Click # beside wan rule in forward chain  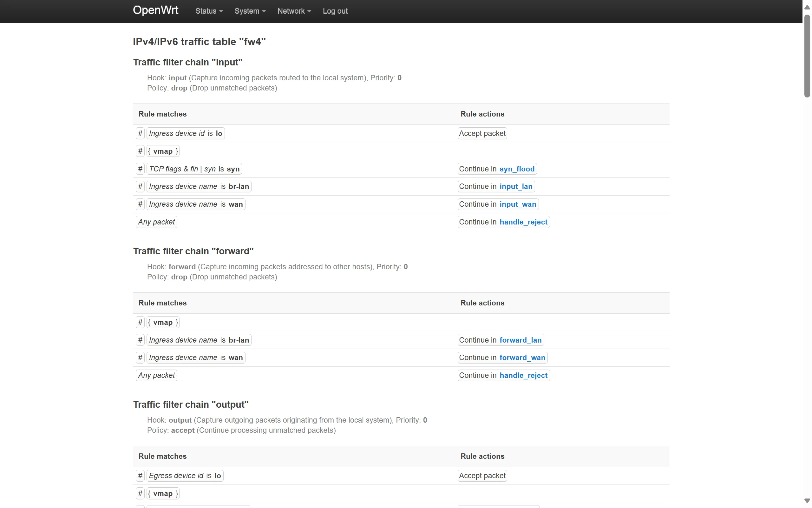coord(140,358)
